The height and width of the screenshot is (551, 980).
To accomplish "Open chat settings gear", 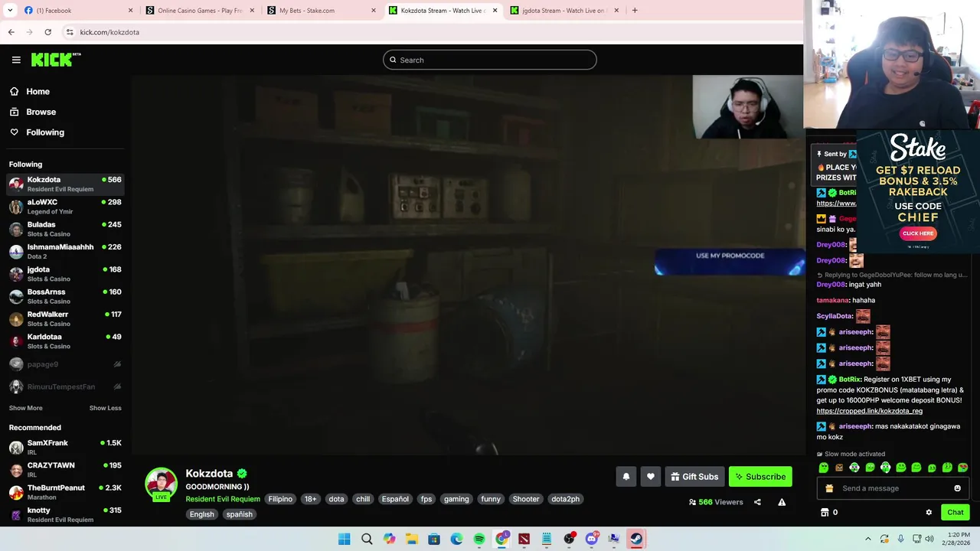I will (929, 513).
